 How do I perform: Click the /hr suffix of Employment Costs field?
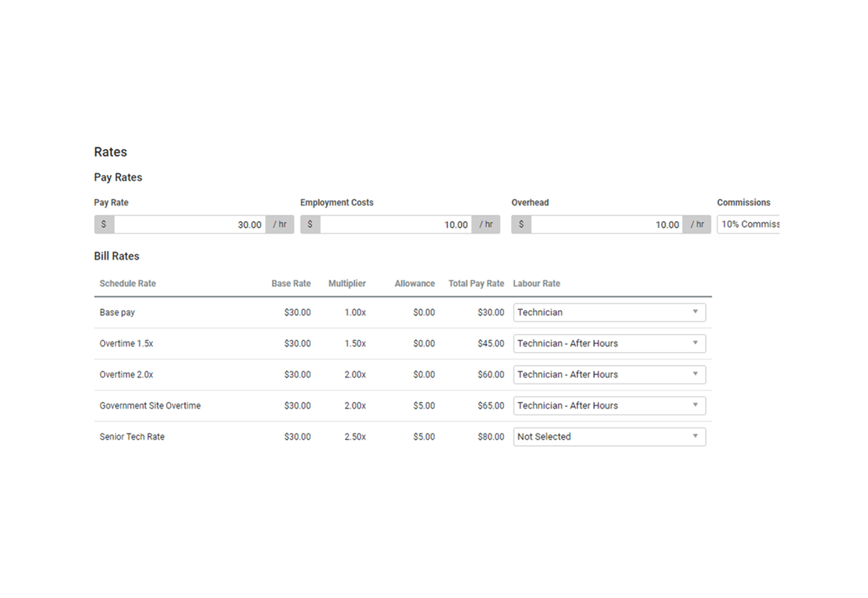(x=486, y=224)
